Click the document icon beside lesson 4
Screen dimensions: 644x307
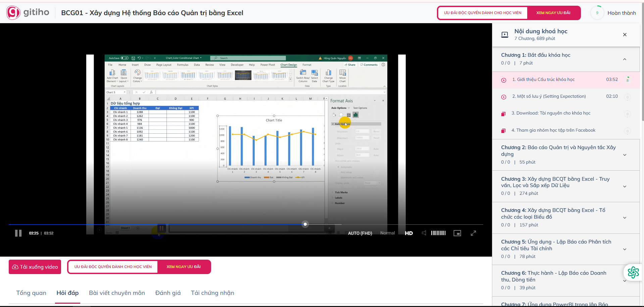click(503, 131)
